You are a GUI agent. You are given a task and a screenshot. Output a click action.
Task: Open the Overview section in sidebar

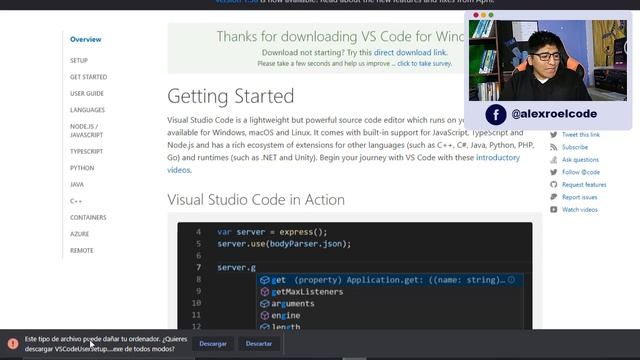[85, 40]
